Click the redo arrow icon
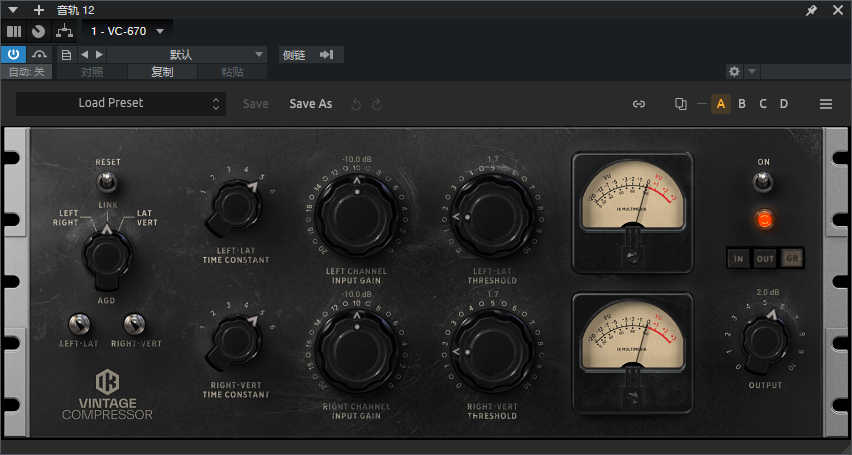Image resolution: width=852 pixels, height=455 pixels. 377,104
